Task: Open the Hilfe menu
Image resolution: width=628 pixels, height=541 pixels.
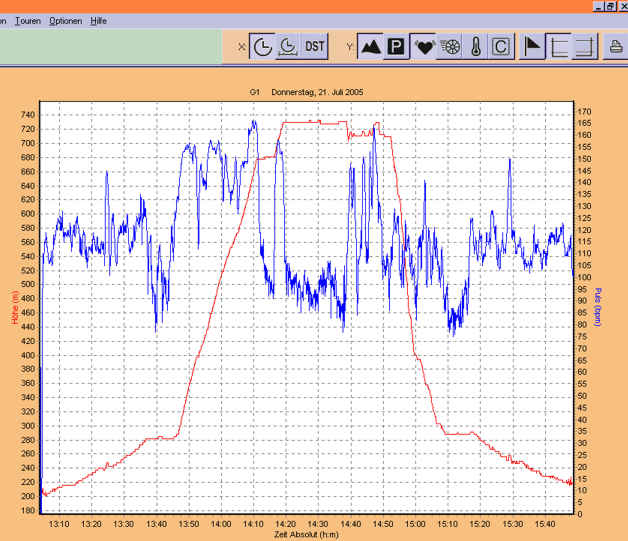Action: click(x=98, y=20)
